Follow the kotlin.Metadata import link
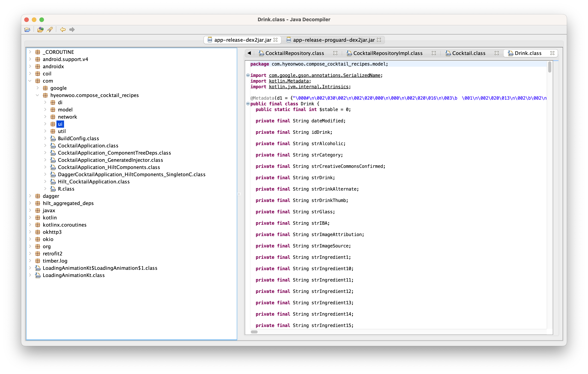Screen dimensions: 588x374 [x=289, y=81]
